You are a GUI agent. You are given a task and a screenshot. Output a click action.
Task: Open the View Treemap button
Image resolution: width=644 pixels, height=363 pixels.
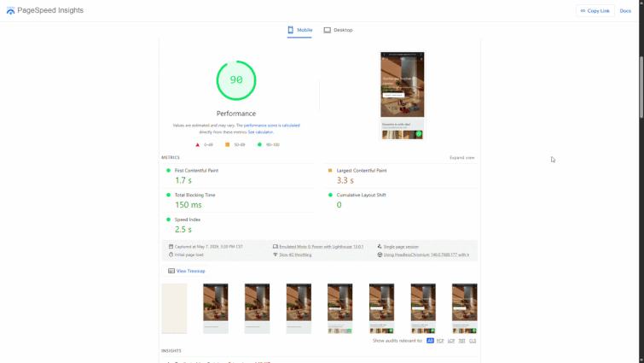tap(186, 271)
